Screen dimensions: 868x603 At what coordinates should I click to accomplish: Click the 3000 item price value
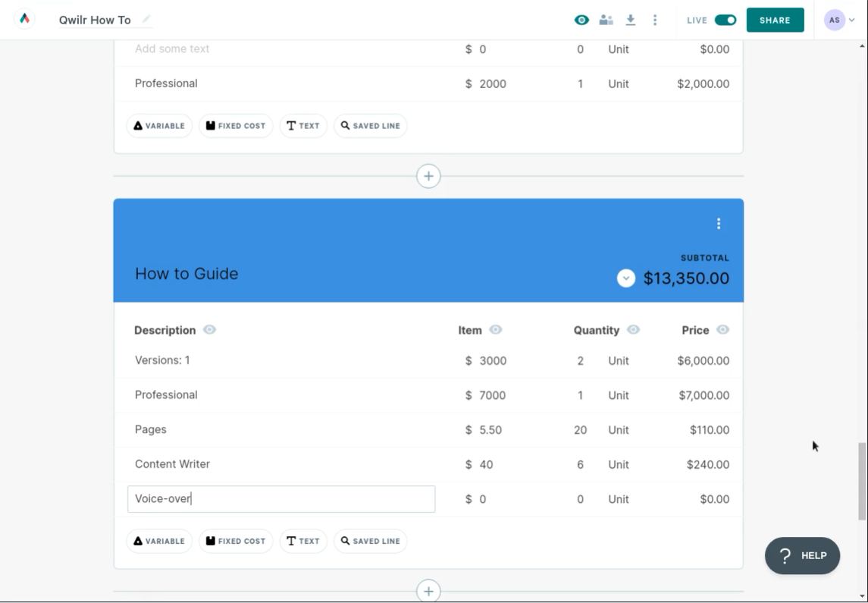493,361
